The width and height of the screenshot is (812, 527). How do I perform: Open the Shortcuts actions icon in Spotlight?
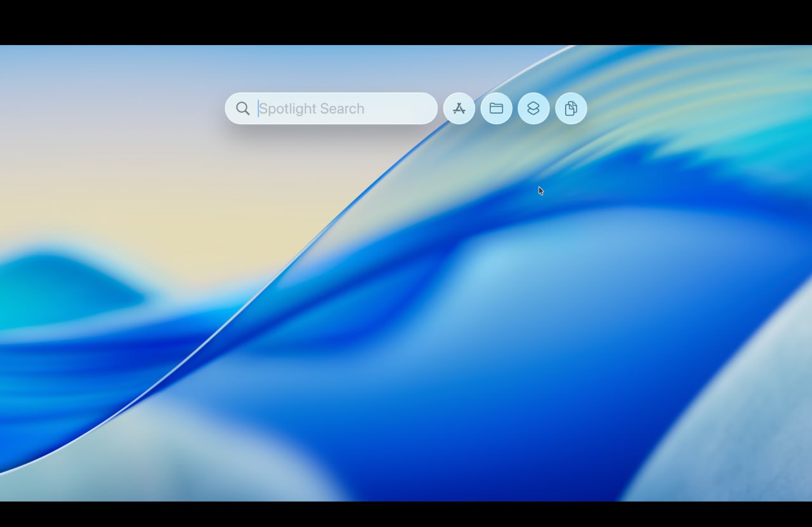tap(534, 108)
